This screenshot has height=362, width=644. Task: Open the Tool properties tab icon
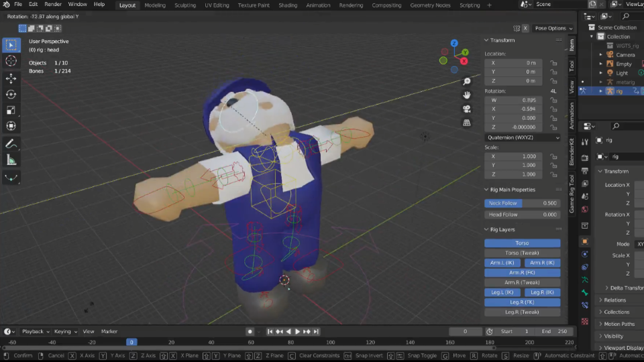[585, 142]
